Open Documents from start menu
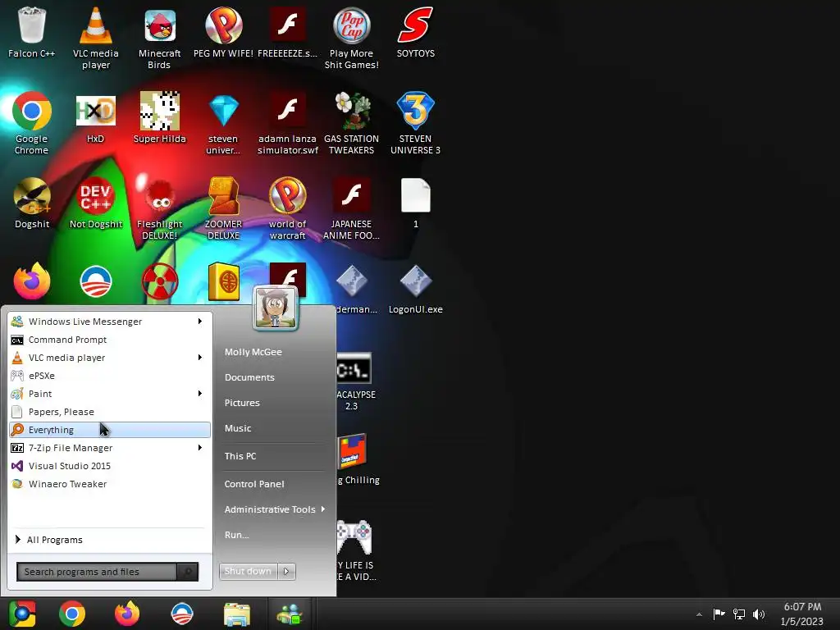The width and height of the screenshot is (840, 630). (249, 377)
